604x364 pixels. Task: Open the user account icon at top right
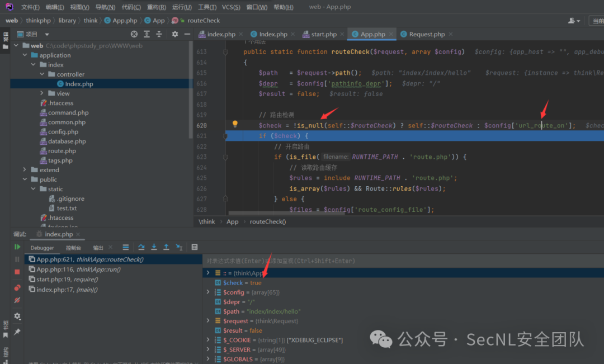point(574,21)
